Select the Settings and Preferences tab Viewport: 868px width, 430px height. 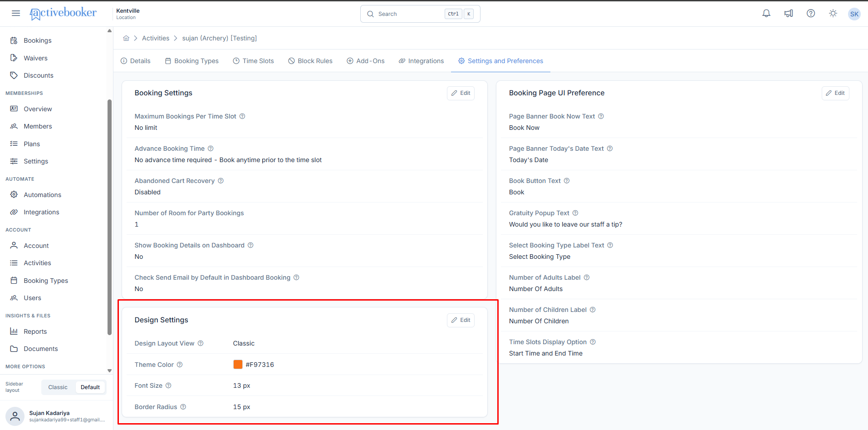tap(500, 61)
